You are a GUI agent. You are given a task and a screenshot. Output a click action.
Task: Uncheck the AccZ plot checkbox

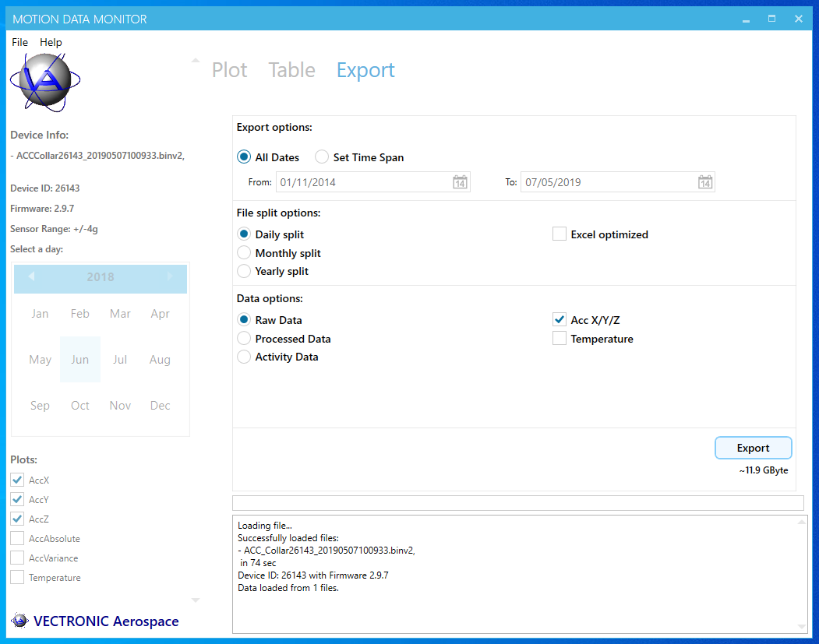(x=17, y=519)
